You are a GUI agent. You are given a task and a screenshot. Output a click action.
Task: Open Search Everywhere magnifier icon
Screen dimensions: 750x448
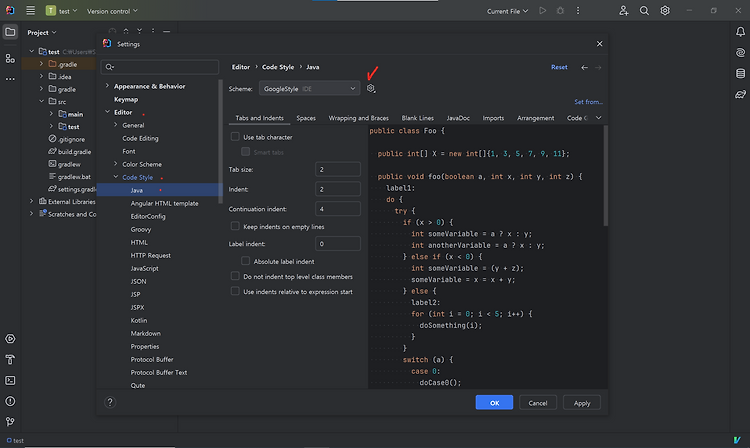click(x=644, y=11)
